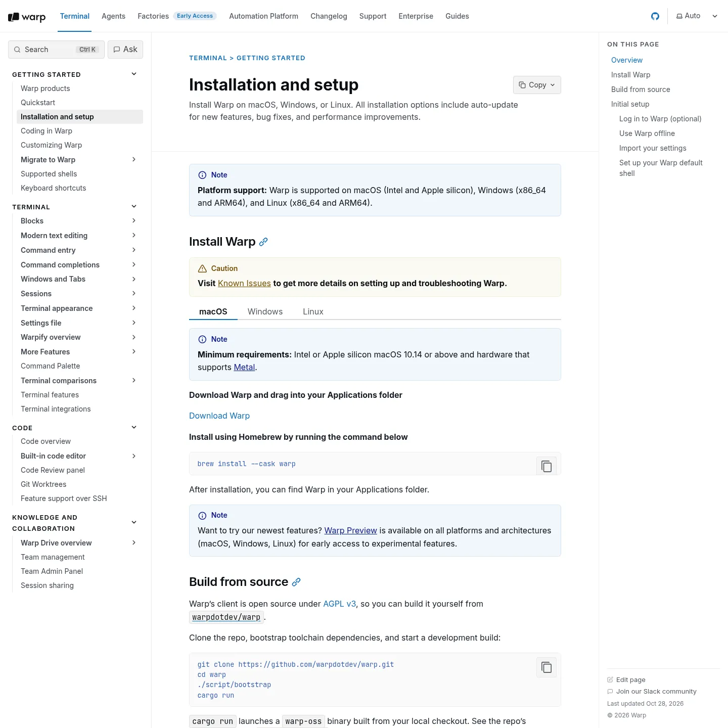
Task: Join the Slack community link
Action: [x=652, y=692]
